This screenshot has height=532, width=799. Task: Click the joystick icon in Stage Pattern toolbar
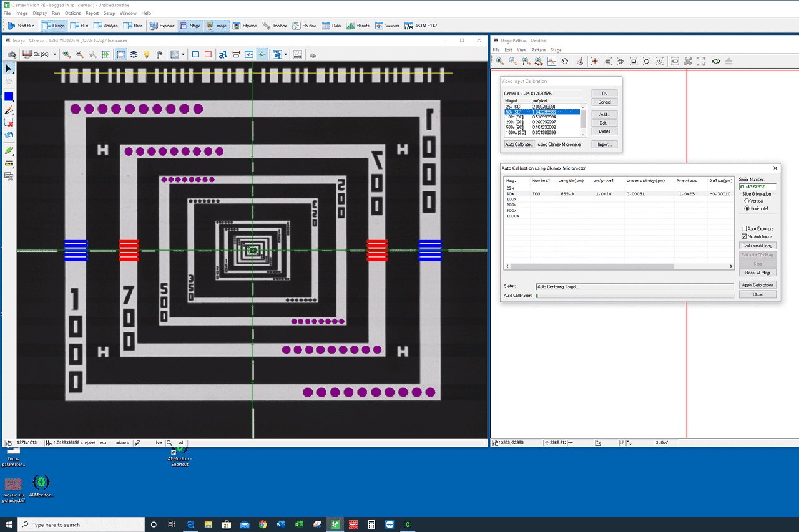pyautogui.click(x=580, y=61)
